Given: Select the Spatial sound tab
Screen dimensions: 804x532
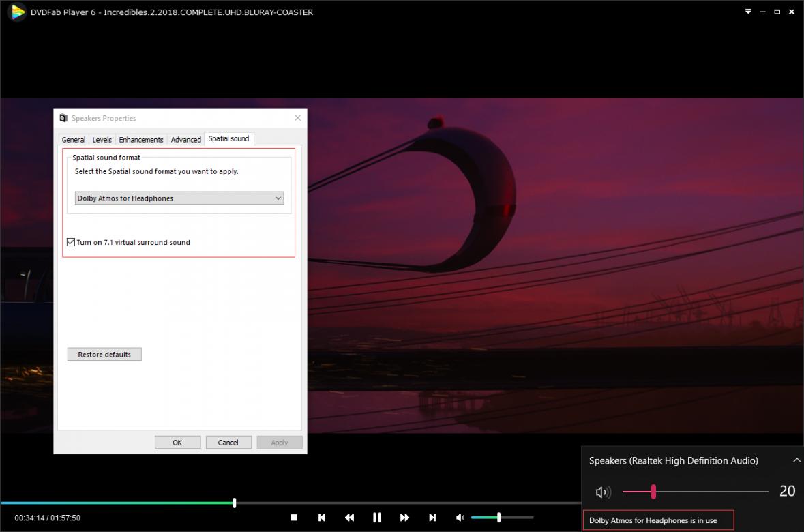Looking at the screenshot, I should pyautogui.click(x=228, y=138).
